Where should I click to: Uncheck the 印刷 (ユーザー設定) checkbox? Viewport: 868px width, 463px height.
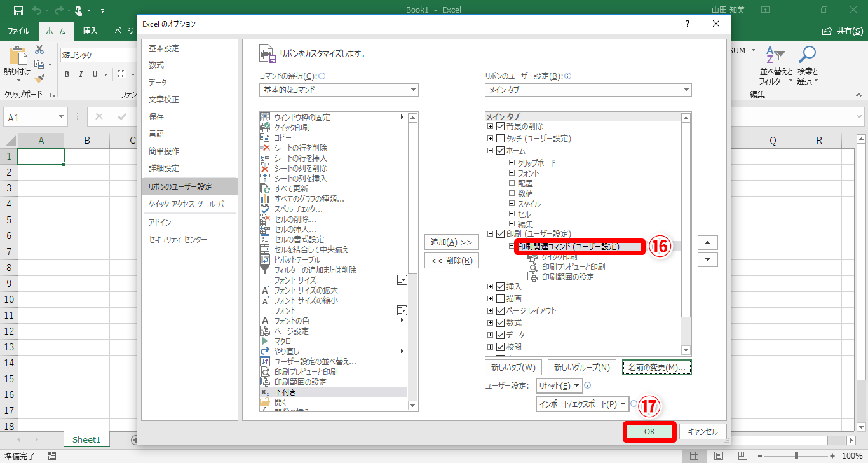[x=500, y=233]
